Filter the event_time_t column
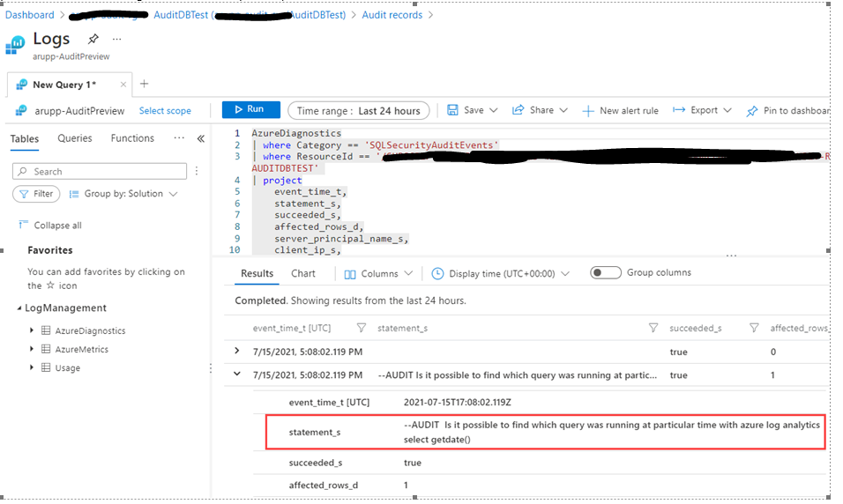This screenshot has height=504, width=843. [362, 328]
